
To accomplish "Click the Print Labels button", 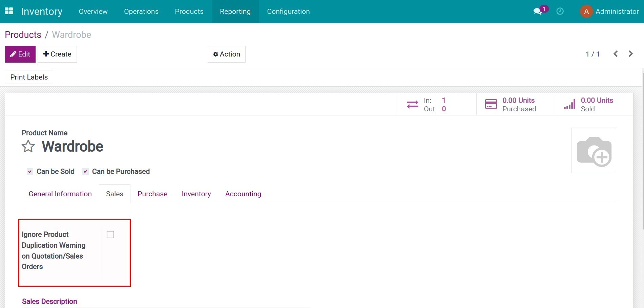I will tap(29, 77).
